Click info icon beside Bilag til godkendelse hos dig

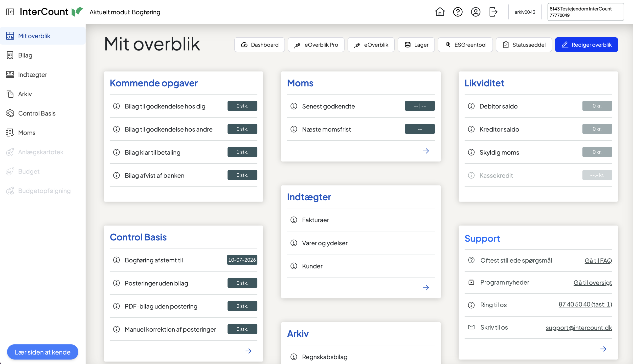coord(116,106)
